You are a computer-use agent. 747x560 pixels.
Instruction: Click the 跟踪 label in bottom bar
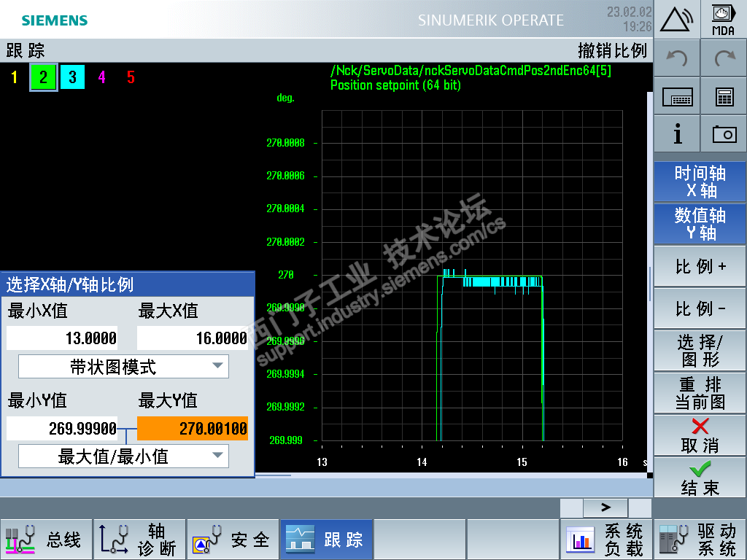344,540
